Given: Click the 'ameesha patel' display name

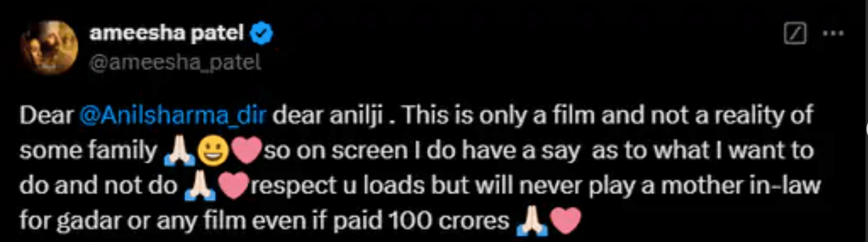Looking at the screenshot, I should pyautogui.click(x=167, y=33).
